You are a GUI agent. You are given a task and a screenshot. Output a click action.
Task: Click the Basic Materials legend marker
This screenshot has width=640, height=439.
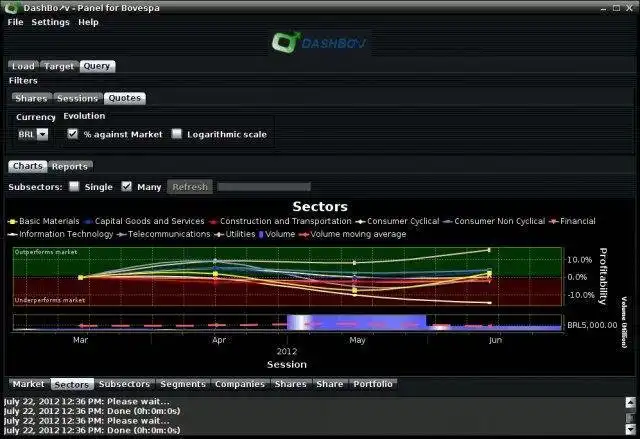12,222
